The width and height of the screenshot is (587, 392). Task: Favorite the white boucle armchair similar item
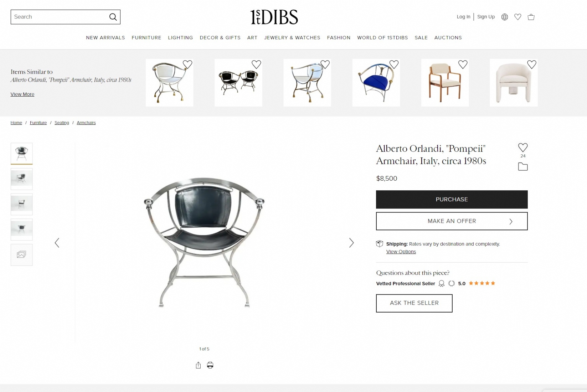coord(531,64)
